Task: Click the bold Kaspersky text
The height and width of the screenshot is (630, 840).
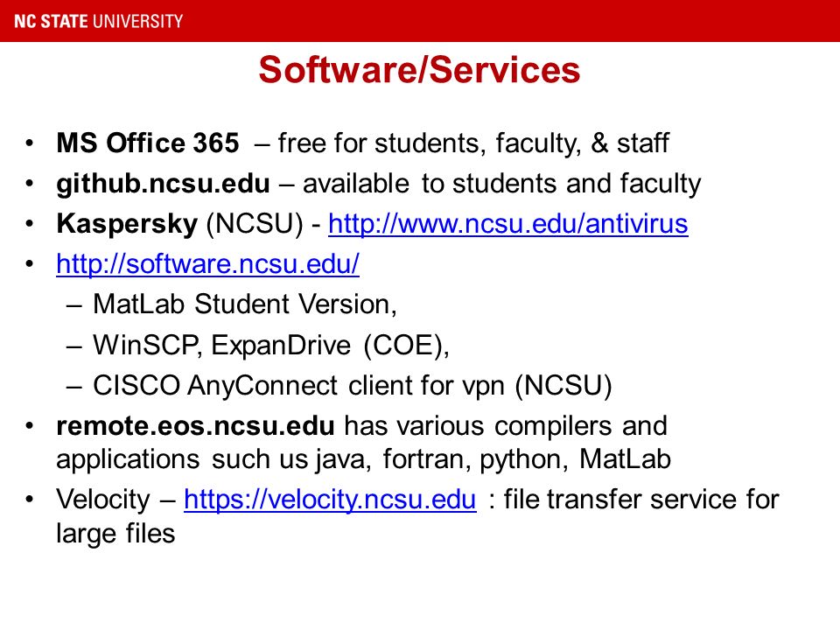Action: point(127,224)
